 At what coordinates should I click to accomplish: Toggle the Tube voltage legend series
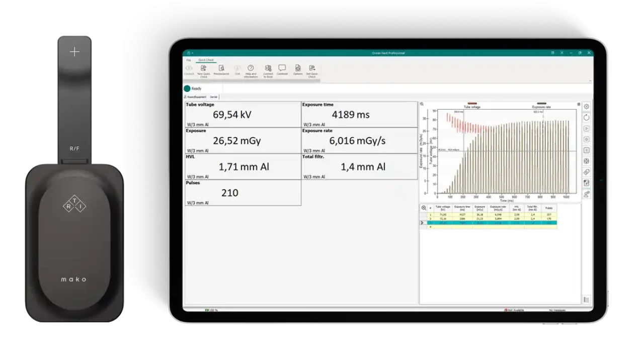472,105
